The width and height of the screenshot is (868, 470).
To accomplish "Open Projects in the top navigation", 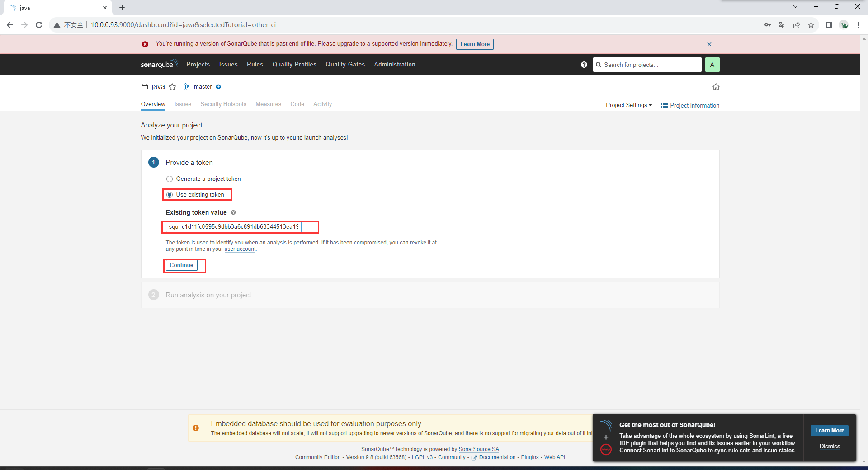I will (198, 65).
